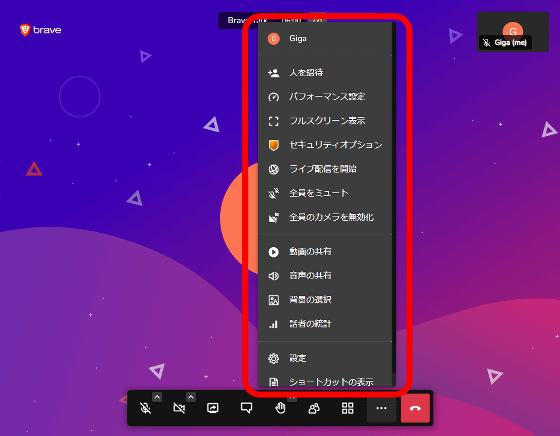560x436 pixels.
Task: Toggle the camera button in toolbar
Action: [x=179, y=408]
